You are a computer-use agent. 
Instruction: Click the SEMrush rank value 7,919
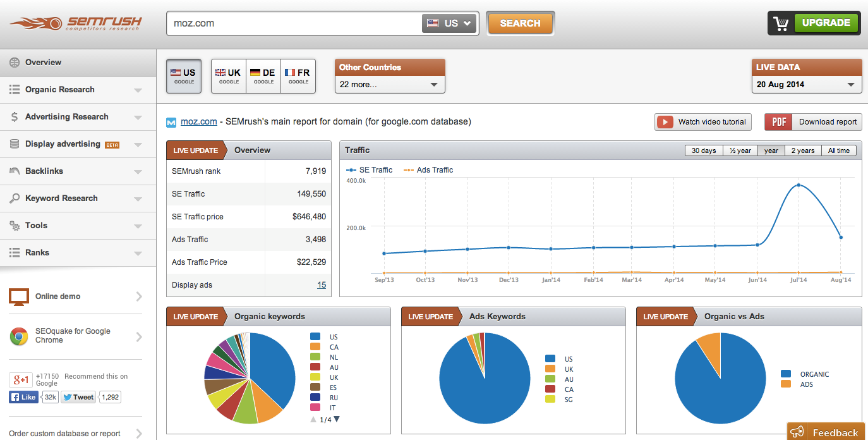click(x=315, y=171)
